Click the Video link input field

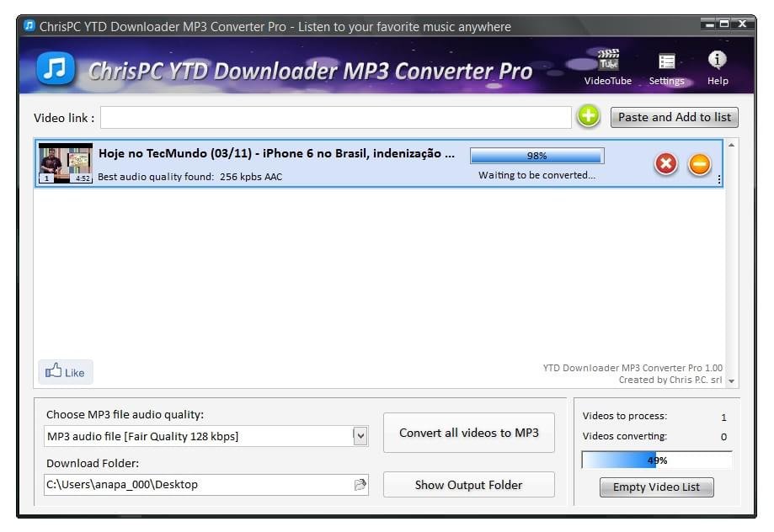point(336,118)
